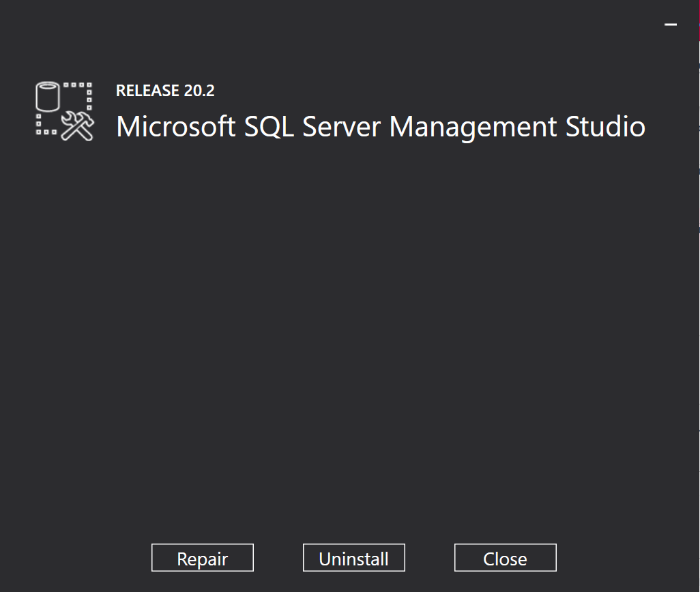
Task: Hit the Close button at the bottom
Action: pyautogui.click(x=505, y=558)
